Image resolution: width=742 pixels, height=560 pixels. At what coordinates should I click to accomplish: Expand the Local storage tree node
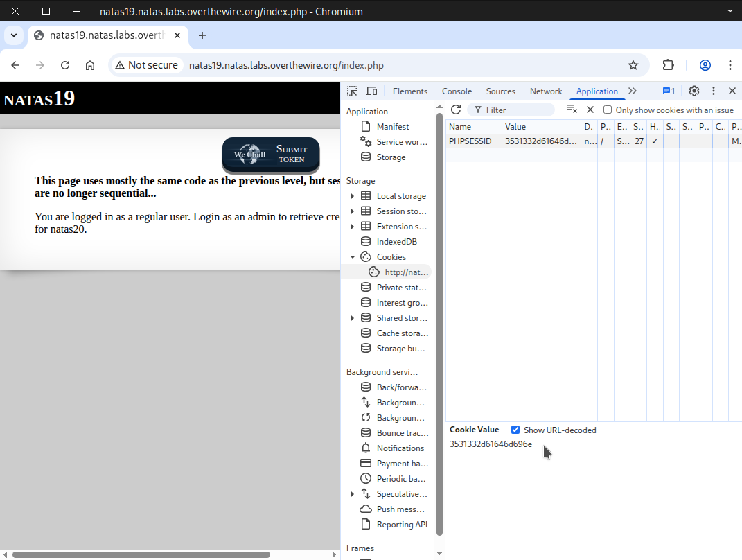(353, 196)
